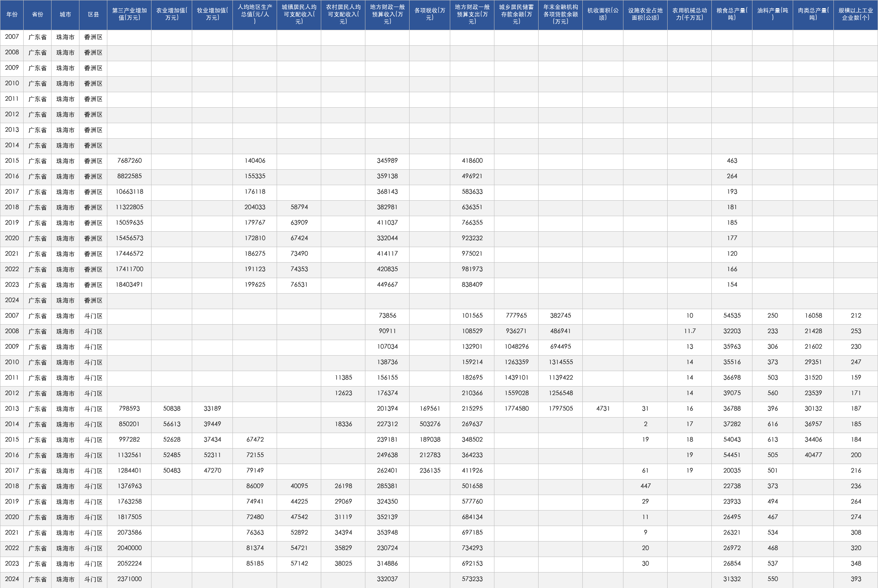Click 各项税收 cell 503276
The image size is (878, 588).
tap(430, 425)
